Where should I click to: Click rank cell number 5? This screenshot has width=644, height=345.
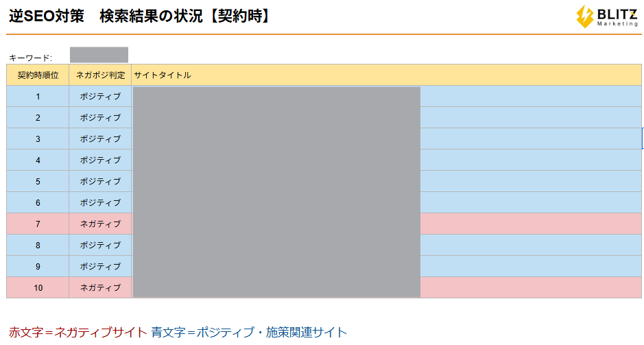click(x=38, y=182)
